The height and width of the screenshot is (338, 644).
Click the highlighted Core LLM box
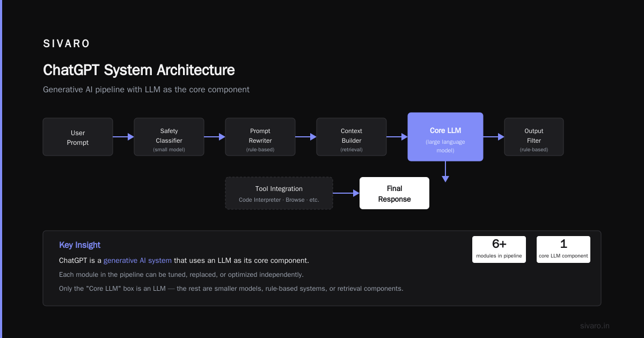445,137
